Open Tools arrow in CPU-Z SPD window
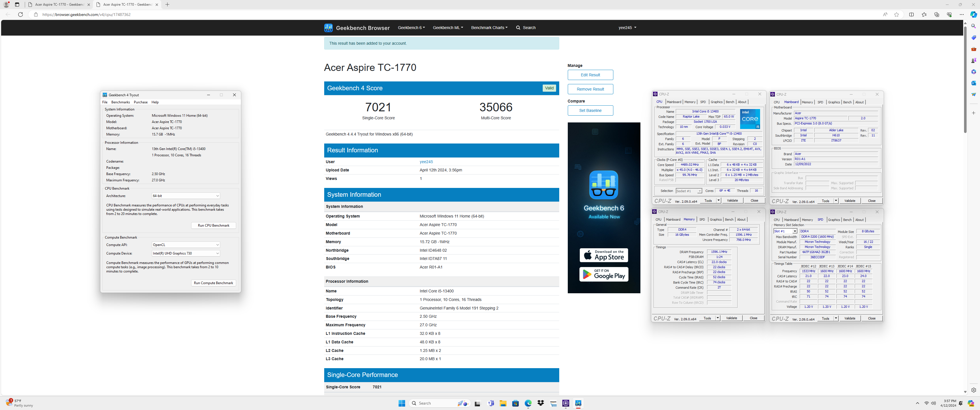The image size is (980, 410). coord(836,318)
